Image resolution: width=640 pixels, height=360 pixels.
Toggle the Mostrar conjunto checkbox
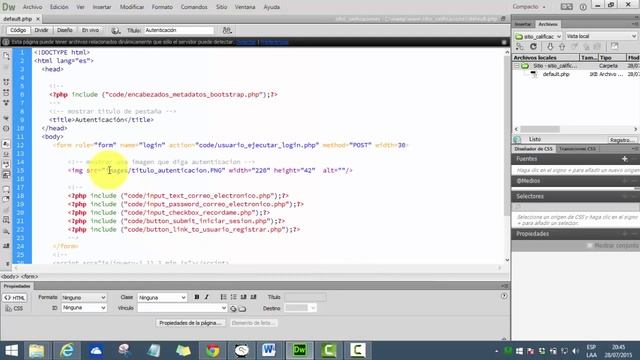[x=589, y=245]
